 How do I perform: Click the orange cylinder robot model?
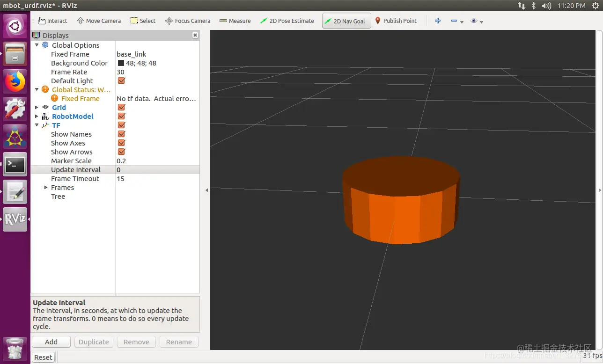click(401, 200)
